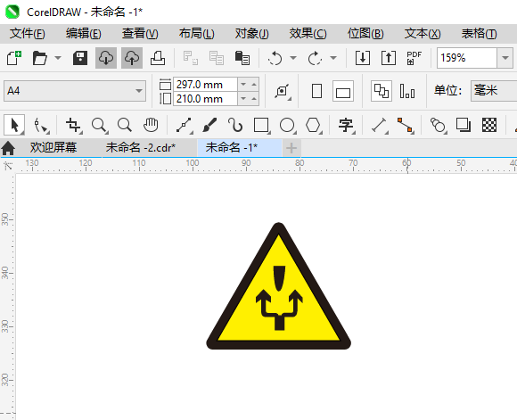517x420 pixels.
Task: Select the Shape edit tool
Action: 41,126
